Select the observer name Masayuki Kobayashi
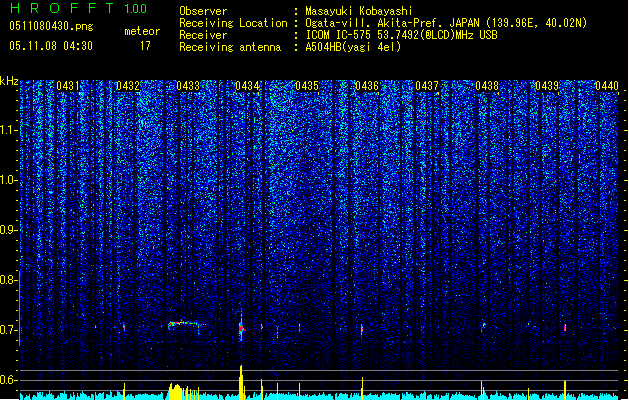 (x=359, y=11)
